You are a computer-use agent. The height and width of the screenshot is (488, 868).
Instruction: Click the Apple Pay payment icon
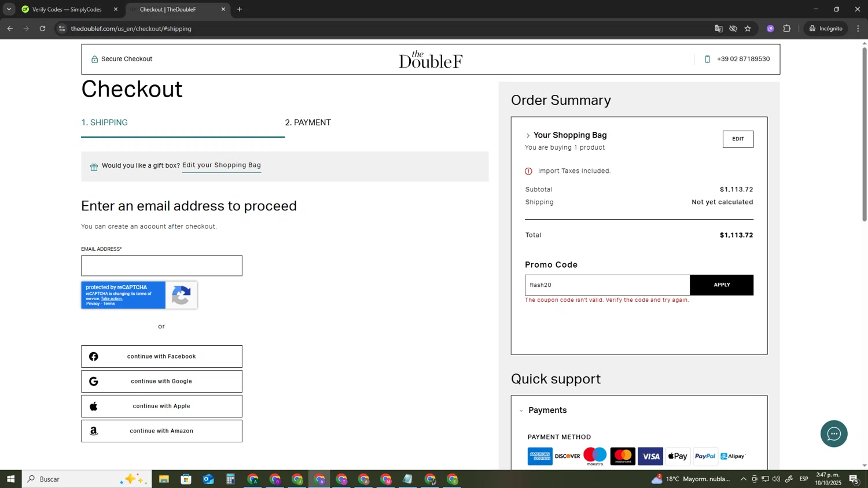point(678,456)
